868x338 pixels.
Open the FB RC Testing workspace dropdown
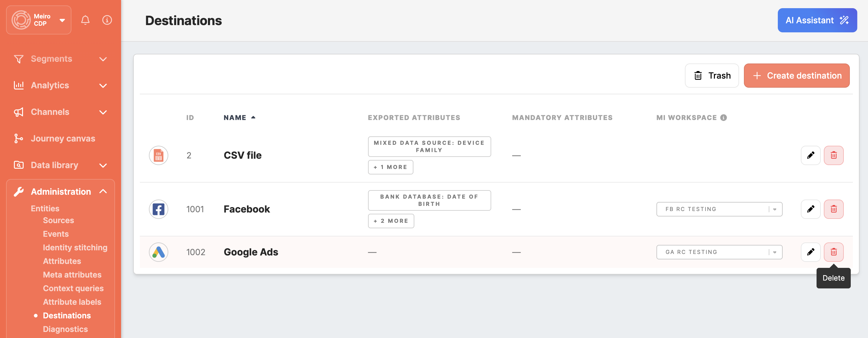click(x=719, y=209)
